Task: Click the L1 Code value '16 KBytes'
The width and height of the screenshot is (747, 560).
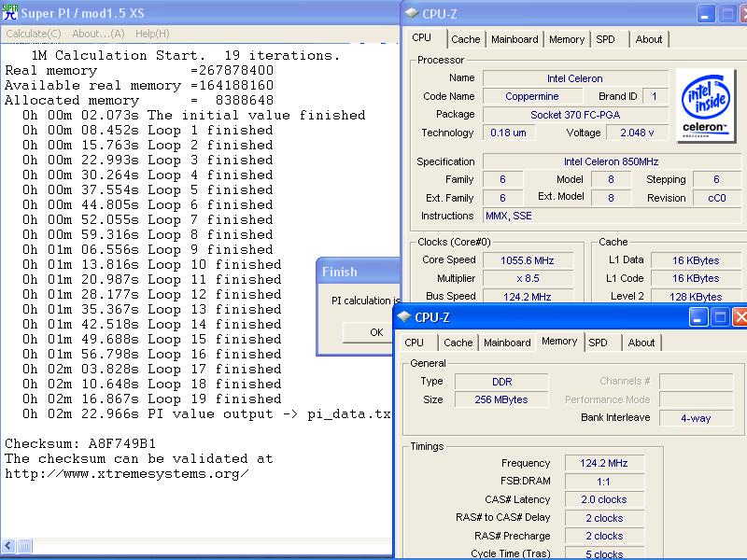Action: click(x=696, y=278)
